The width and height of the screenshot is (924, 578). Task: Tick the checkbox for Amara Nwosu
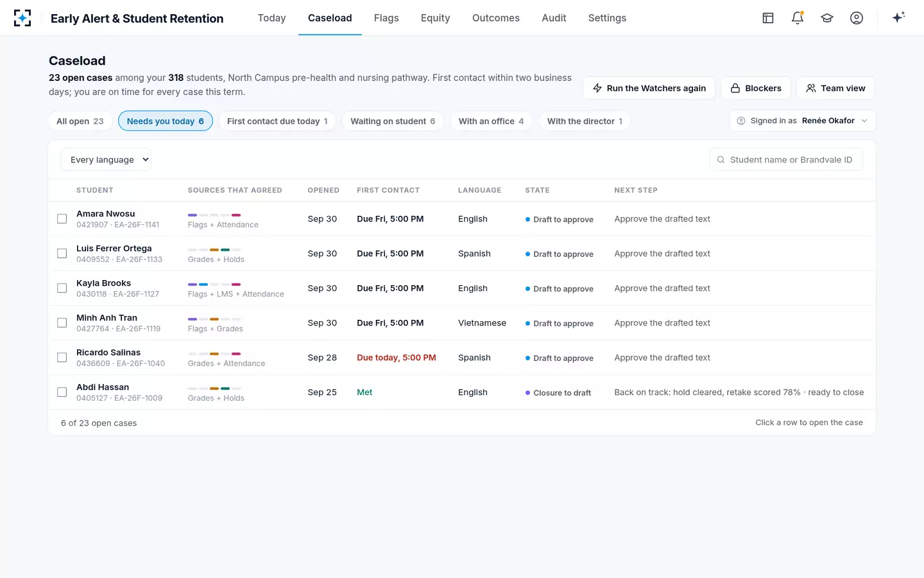coord(62,219)
